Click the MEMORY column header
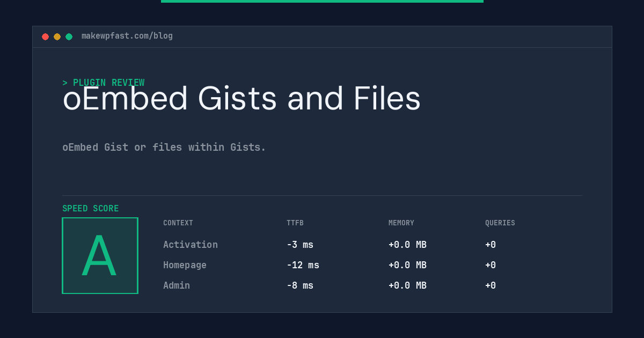 [401, 223]
